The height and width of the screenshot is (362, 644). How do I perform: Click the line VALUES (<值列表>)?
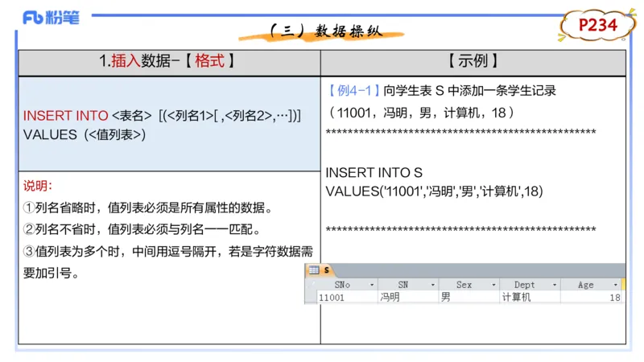coord(85,134)
